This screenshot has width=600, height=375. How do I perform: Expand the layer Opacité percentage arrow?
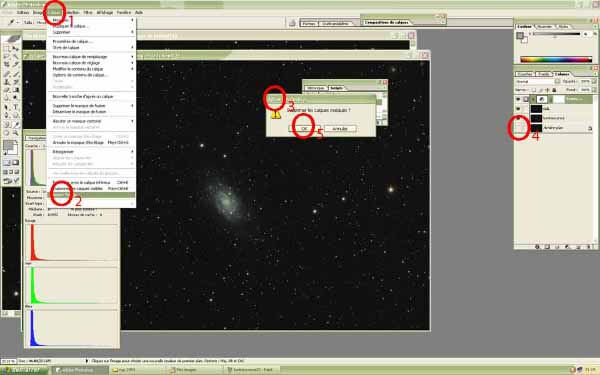[593, 82]
